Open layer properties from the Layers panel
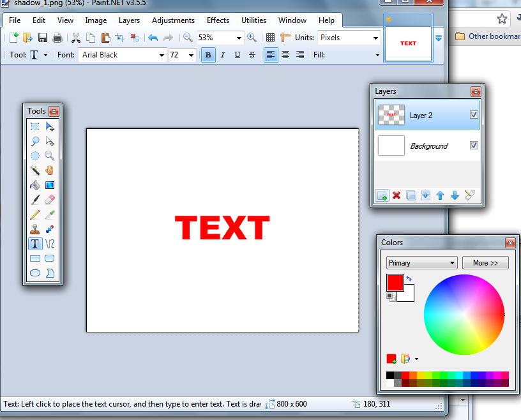The width and height of the screenshot is (521, 420). [x=469, y=195]
